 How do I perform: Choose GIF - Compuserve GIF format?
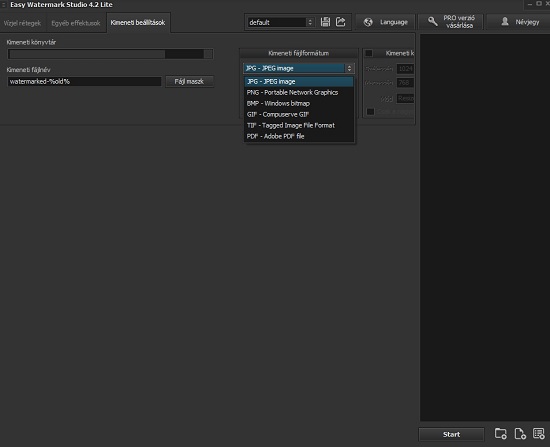tap(299, 114)
